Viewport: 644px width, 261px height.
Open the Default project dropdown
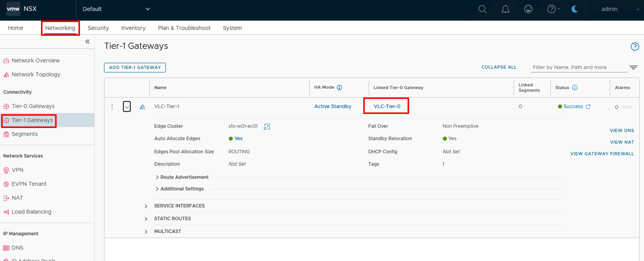coord(116,9)
